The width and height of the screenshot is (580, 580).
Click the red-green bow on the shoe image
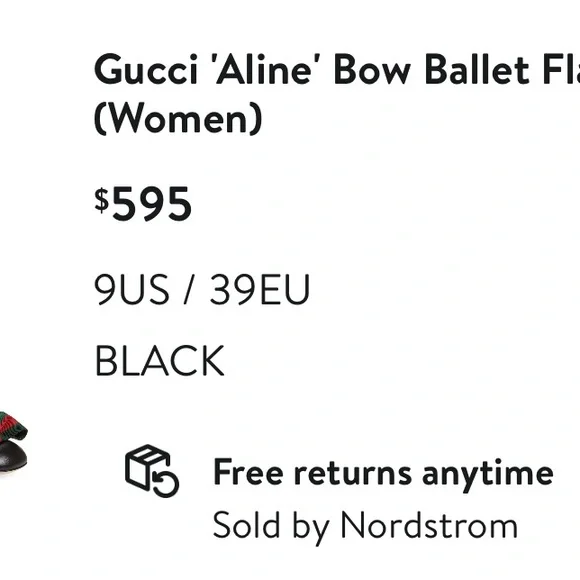click(x=13, y=426)
